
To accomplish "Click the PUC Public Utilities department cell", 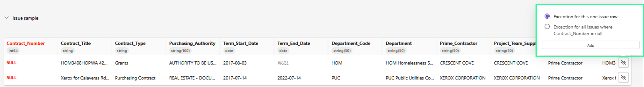I will 409,78.
